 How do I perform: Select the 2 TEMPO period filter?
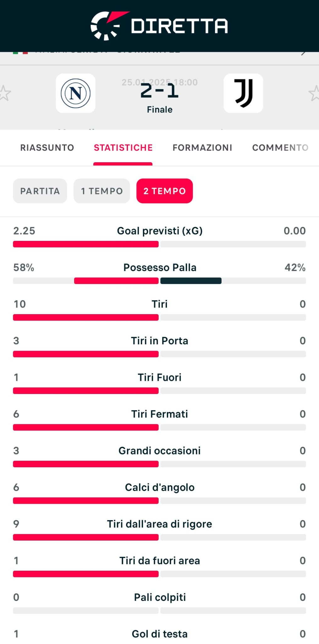[x=165, y=191]
